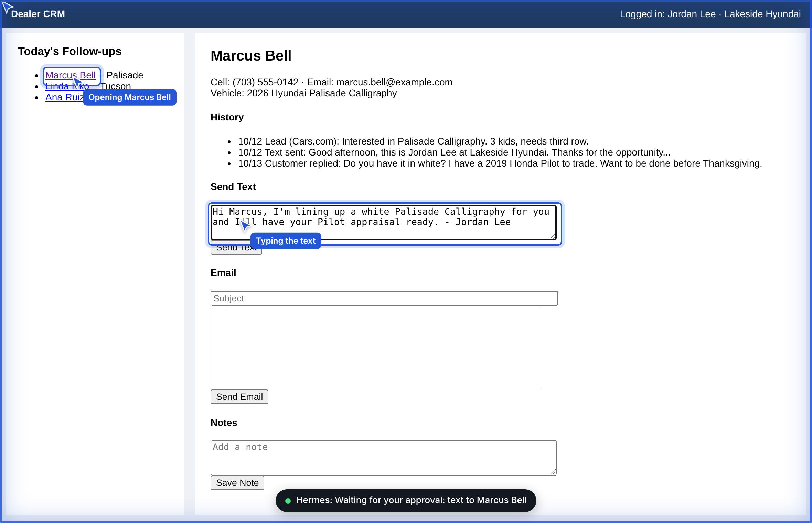Click the 10/12 Lead (Cars.com) history entry
The width and height of the screenshot is (812, 523).
coord(413,141)
